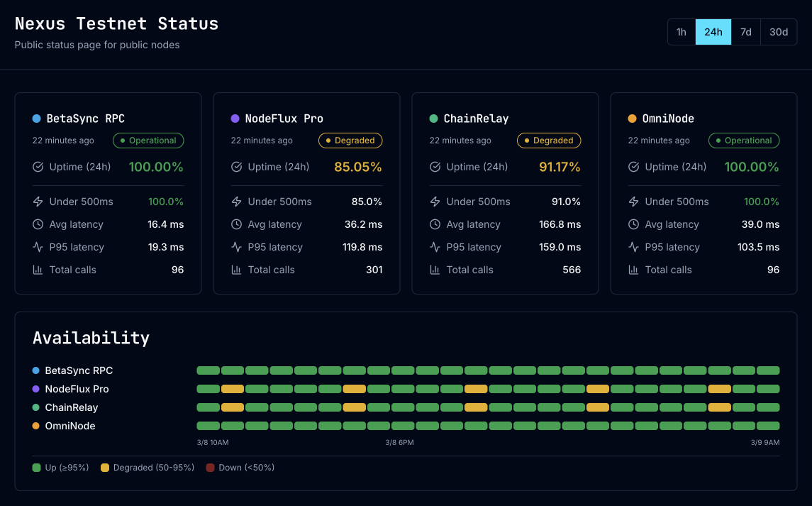Click the uptime checkmark icon in OmniNode card
The image size is (812, 506).
[x=633, y=167]
